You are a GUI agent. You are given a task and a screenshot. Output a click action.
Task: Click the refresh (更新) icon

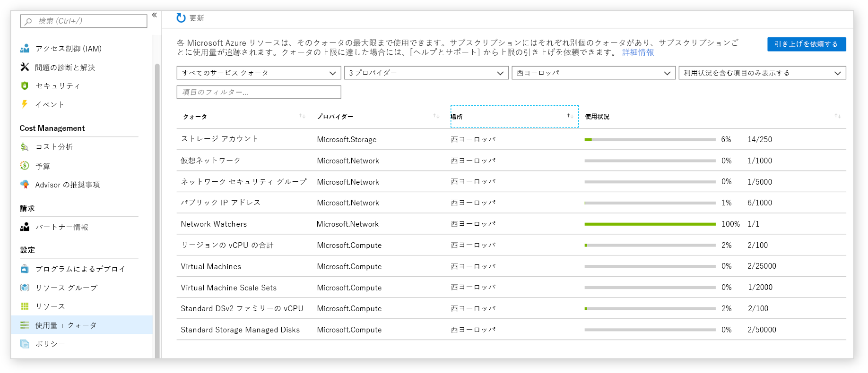(x=181, y=18)
